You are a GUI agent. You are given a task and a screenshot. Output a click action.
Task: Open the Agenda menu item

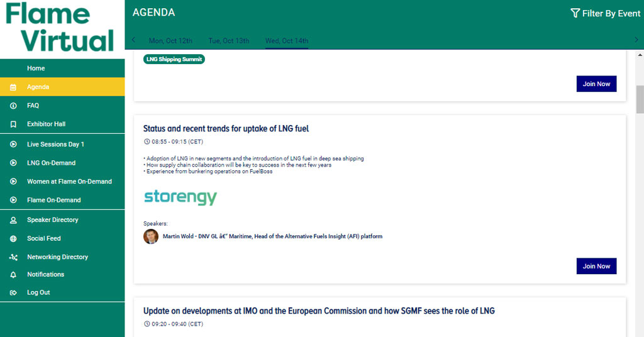pyautogui.click(x=62, y=87)
